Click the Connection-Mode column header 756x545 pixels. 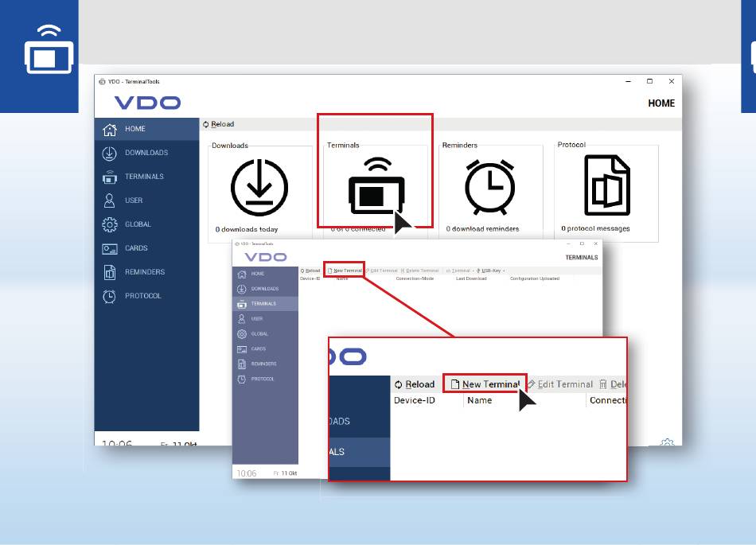(x=415, y=278)
